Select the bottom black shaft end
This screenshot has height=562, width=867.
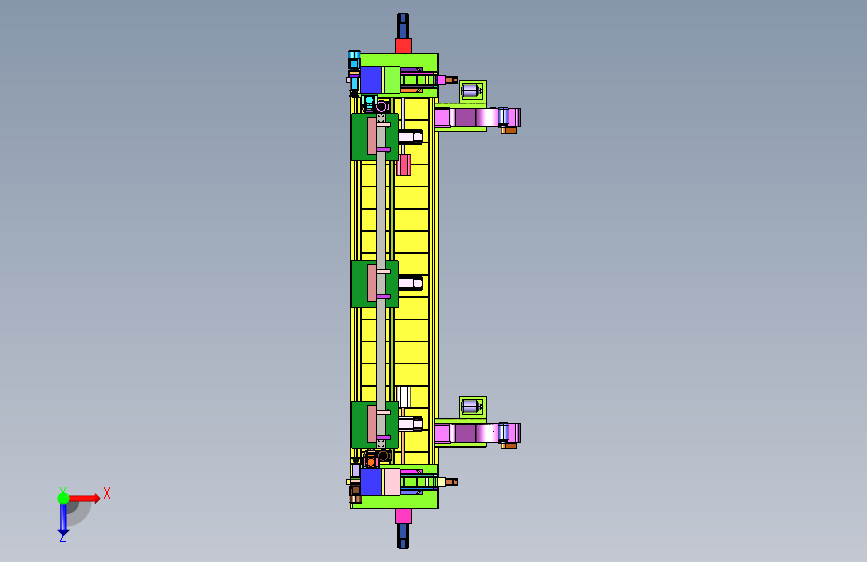click(403, 536)
